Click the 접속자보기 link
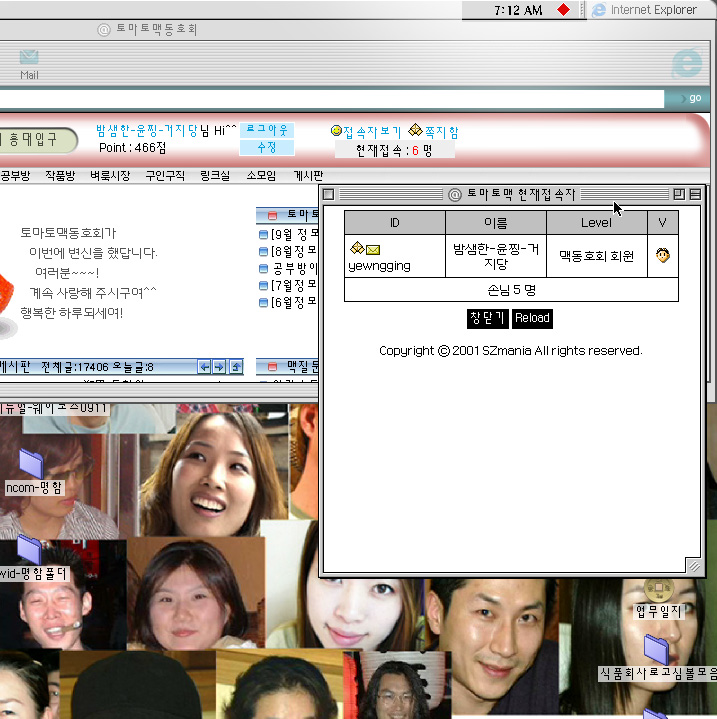The image size is (717, 719). coord(365,131)
